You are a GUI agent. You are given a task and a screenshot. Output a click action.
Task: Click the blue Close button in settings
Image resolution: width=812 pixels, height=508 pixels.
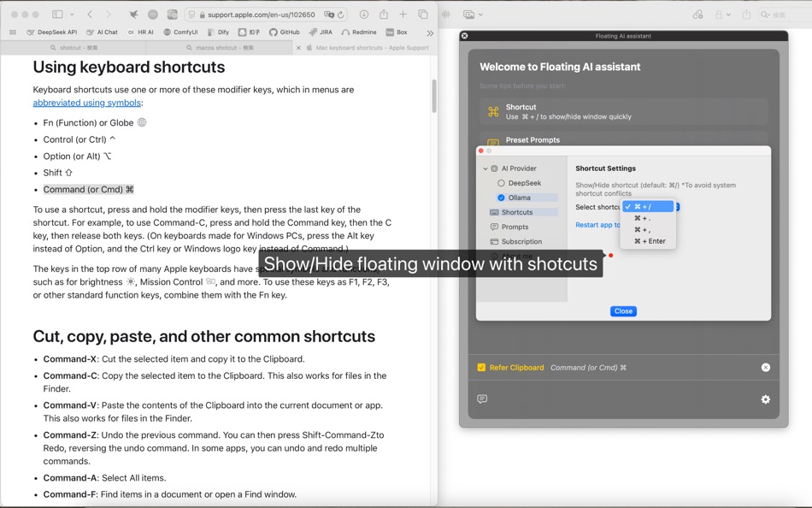tap(623, 311)
